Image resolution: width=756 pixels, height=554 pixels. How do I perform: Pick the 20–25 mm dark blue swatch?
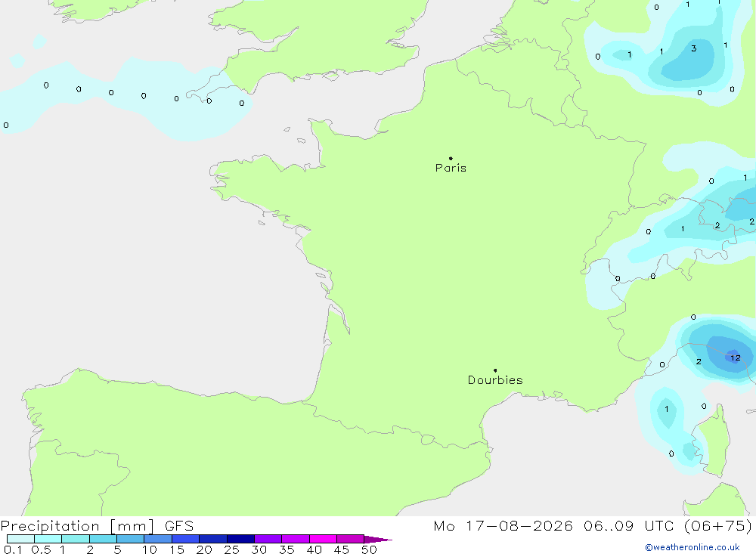click(212, 539)
